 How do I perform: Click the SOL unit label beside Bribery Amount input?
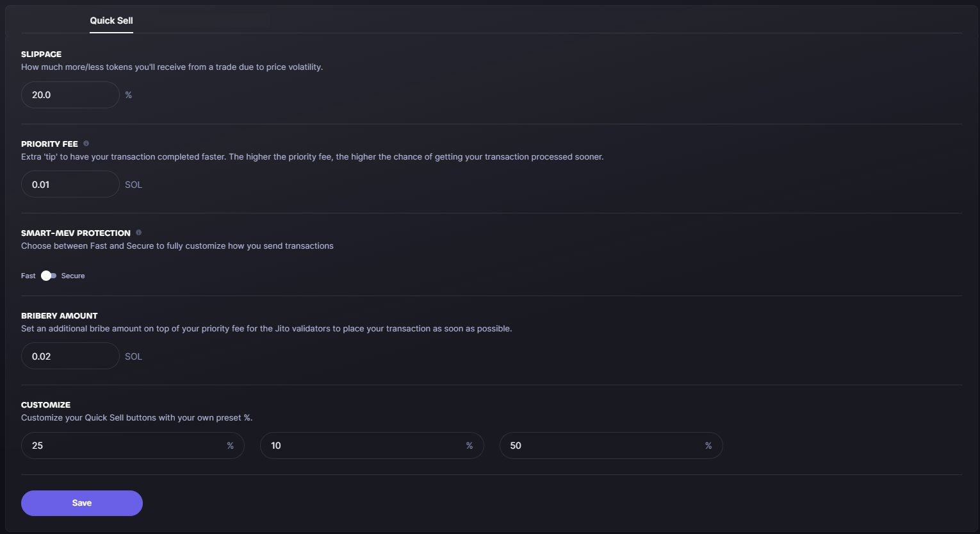click(133, 356)
